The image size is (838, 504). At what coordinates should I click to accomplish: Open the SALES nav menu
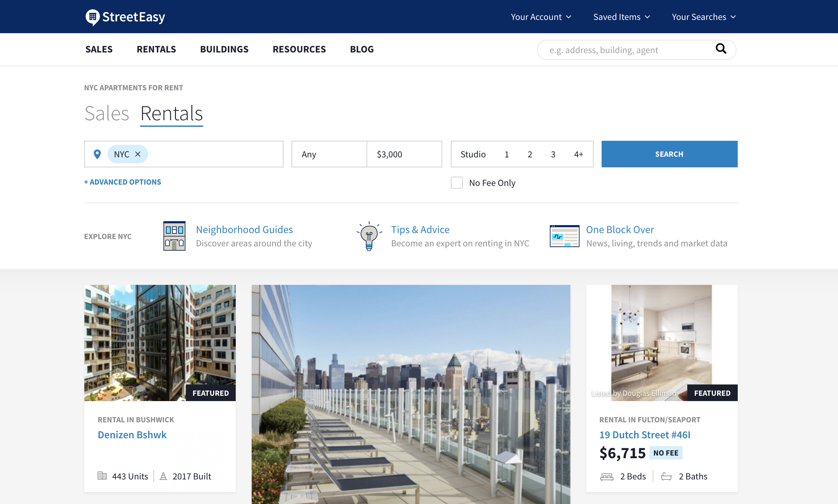(99, 49)
